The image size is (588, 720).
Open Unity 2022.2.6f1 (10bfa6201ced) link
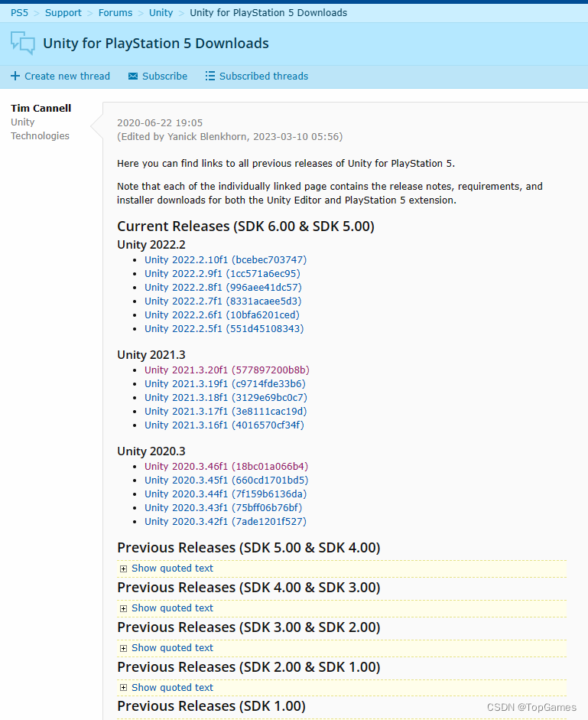[222, 315]
